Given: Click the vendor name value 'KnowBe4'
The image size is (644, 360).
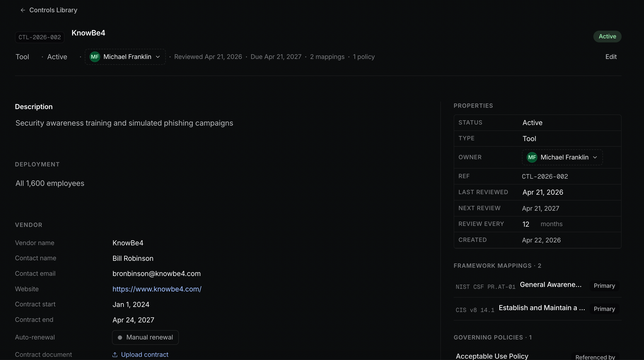Looking at the screenshot, I should [128, 243].
